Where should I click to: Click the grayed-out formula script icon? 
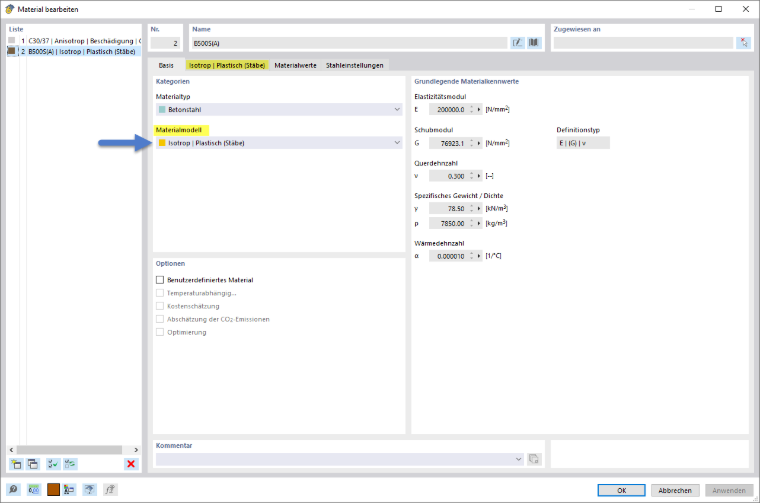point(110,489)
